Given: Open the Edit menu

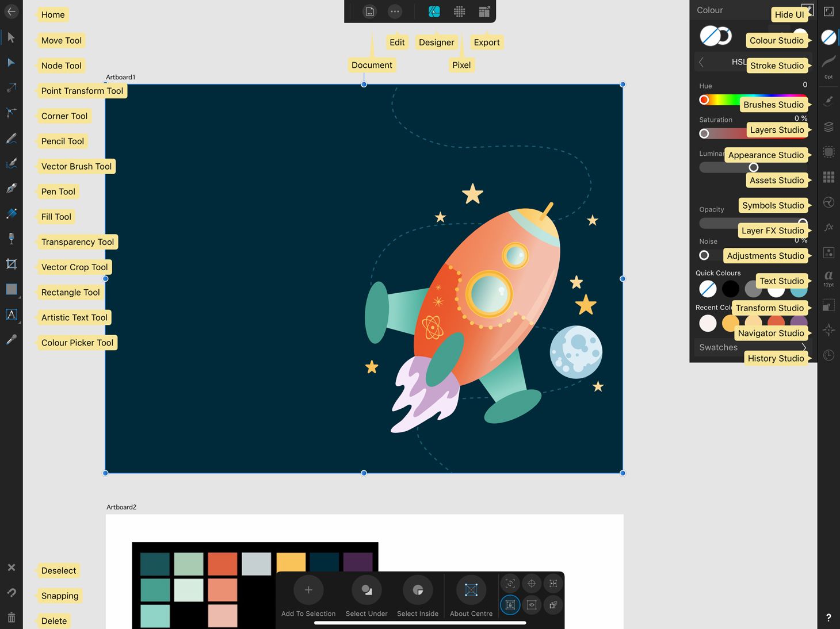Looking at the screenshot, I should coord(395,11).
